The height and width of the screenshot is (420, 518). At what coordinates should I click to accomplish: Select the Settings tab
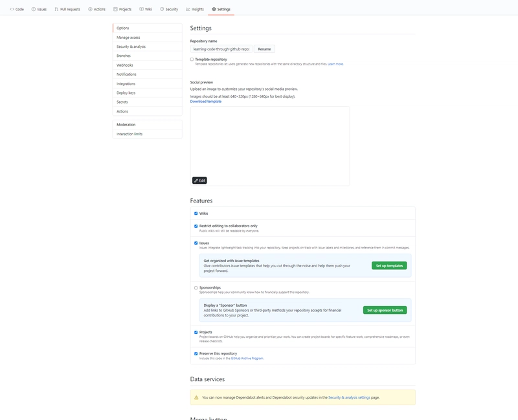(x=221, y=9)
